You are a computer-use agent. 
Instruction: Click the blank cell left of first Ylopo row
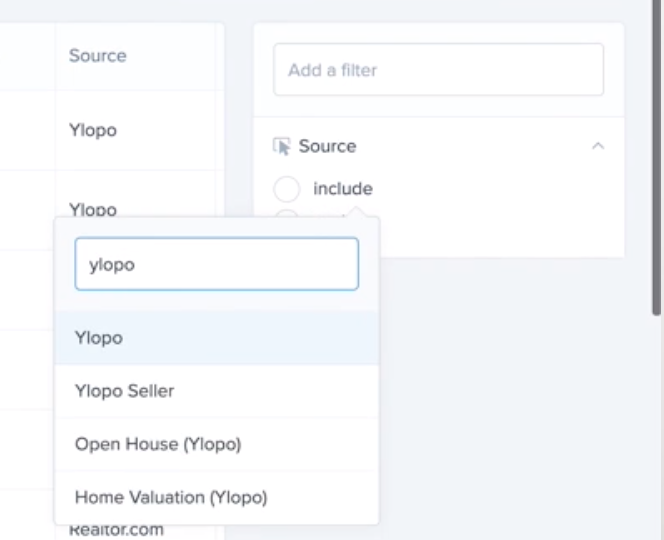[x=27, y=131]
